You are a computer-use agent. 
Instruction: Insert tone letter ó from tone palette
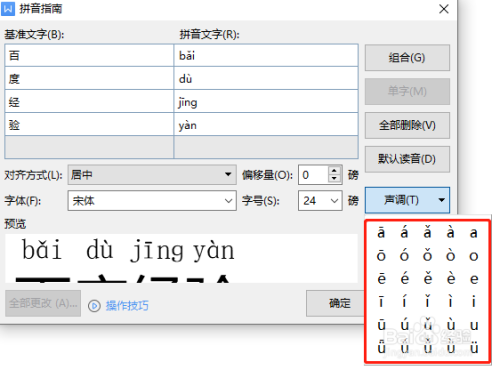(404, 255)
